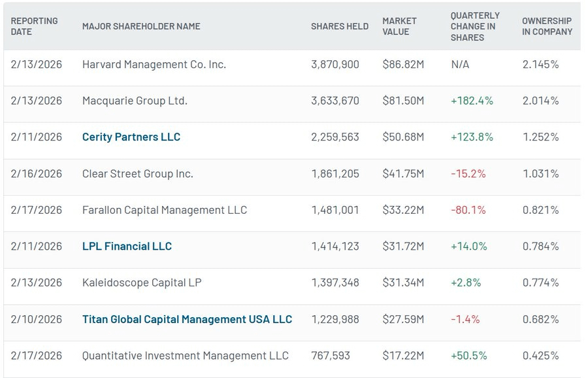
Task: Click Quantitative Investment Management LLC name
Action: pyautogui.click(x=185, y=356)
